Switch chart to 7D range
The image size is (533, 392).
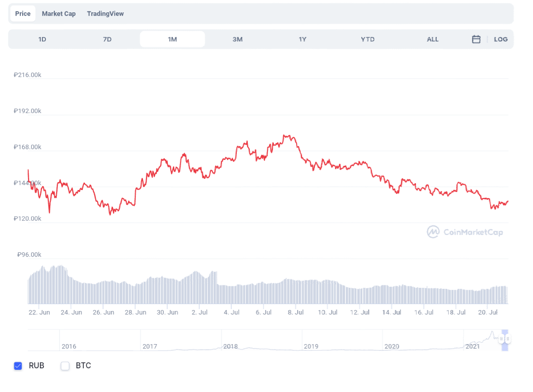pyautogui.click(x=107, y=39)
